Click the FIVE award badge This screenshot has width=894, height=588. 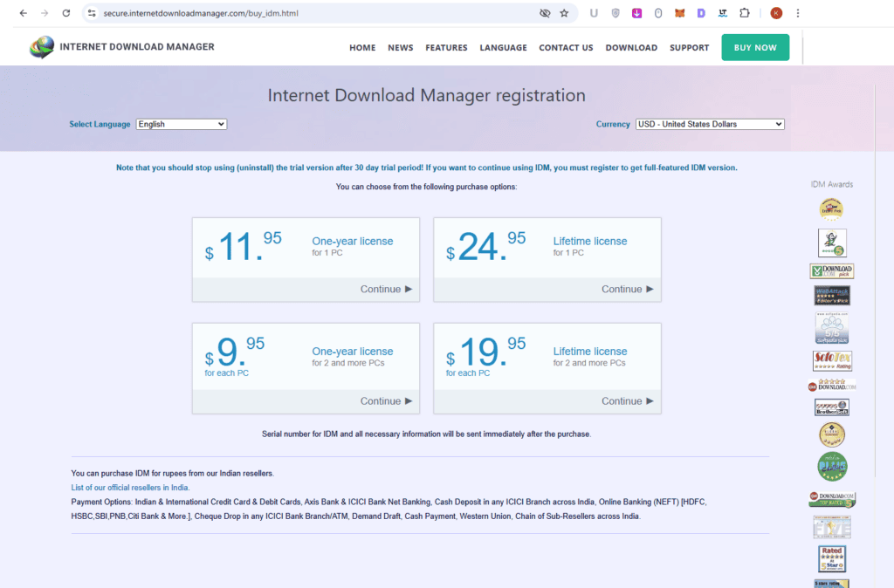(x=832, y=527)
